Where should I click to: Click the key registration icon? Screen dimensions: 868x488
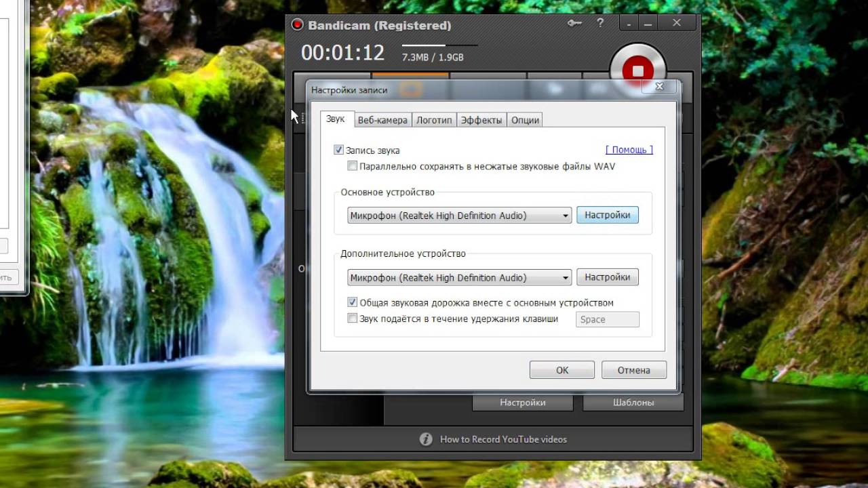(574, 23)
